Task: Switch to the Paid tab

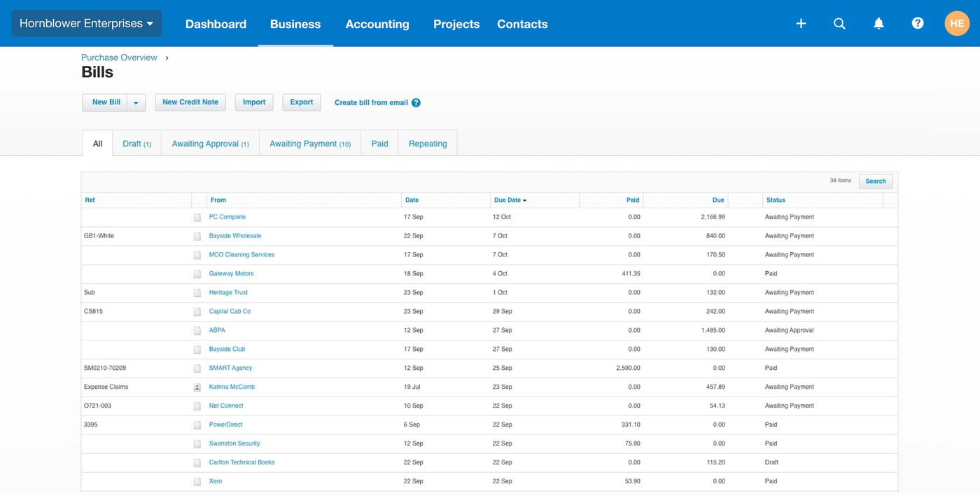Action: point(379,144)
